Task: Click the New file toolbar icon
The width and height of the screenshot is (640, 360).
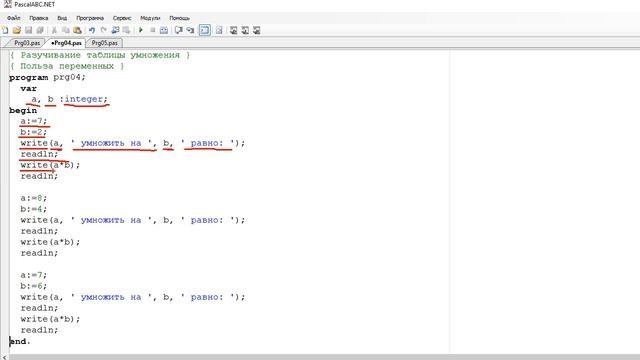Action: (x=5, y=30)
